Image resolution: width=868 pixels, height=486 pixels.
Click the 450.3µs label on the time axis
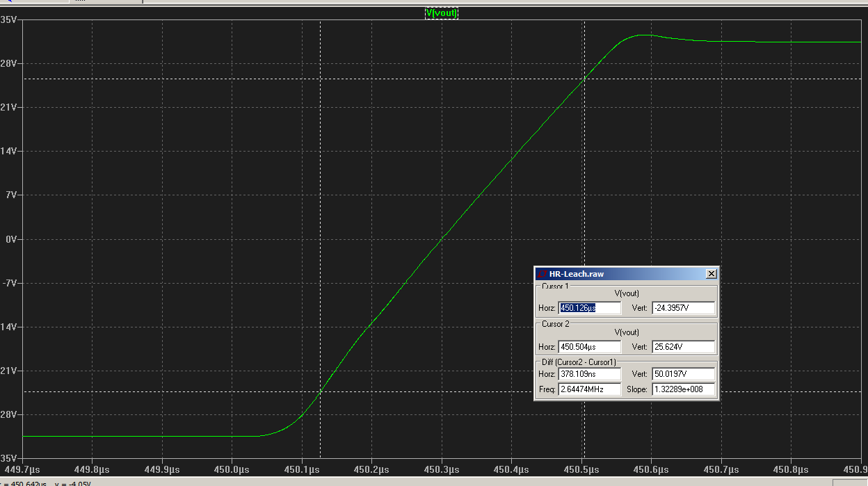[x=442, y=469]
